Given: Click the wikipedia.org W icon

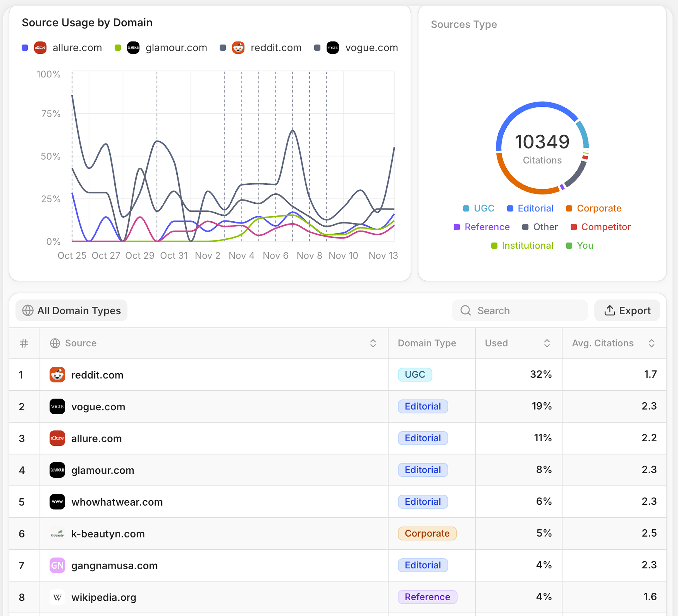Looking at the screenshot, I should [x=57, y=597].
